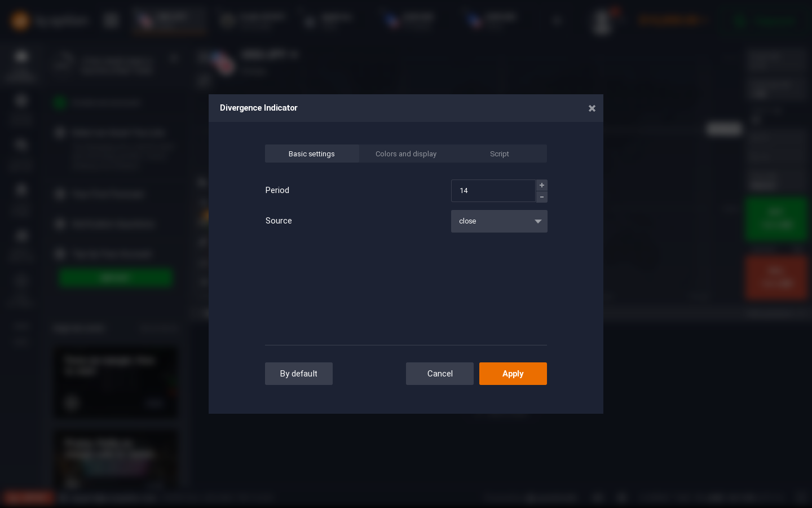
Task: Switch to Basic settings tab
Action: pyautogui.click(x=312, y=154)
